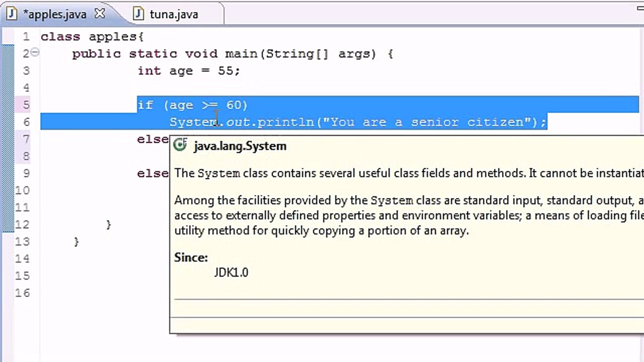Click the class icon beside java.lang.System heading
This screenshot has width=644, height=362.
[x=180, y=145]
